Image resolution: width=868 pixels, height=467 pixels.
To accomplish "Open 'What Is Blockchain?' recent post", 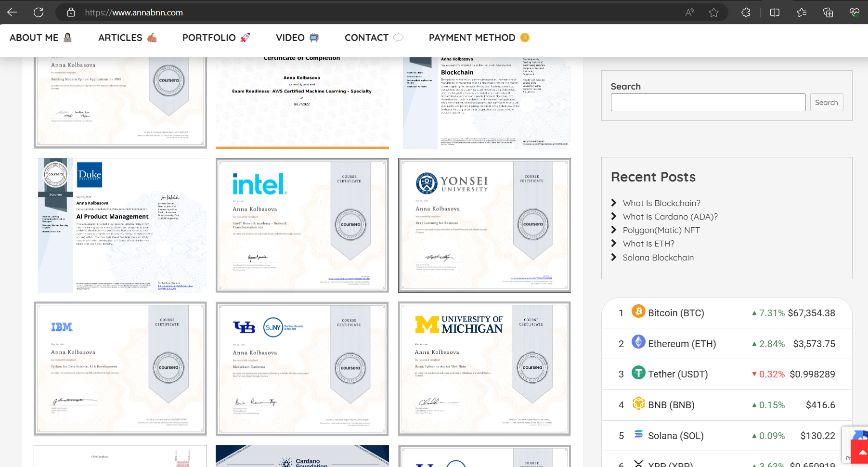I will point(661,203).
